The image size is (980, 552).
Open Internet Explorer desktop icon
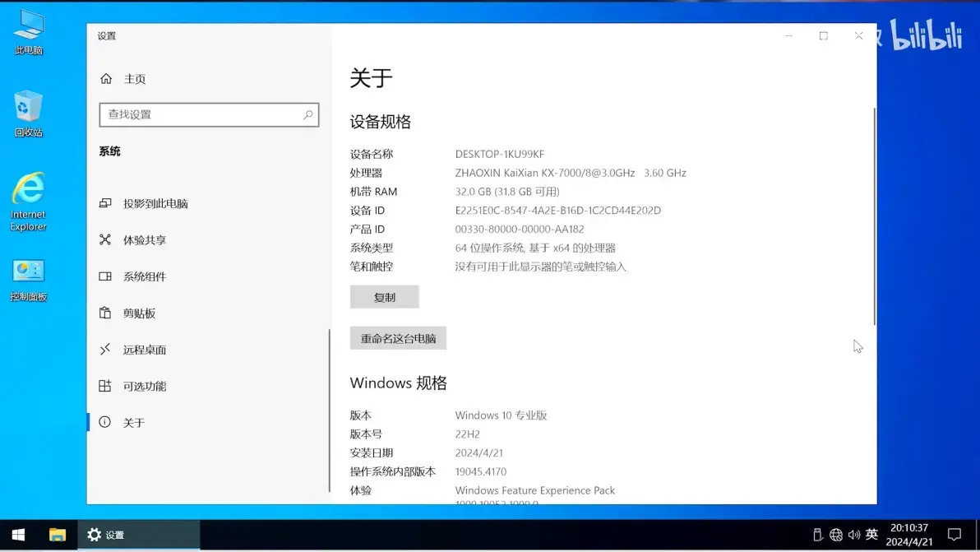(28, 202)
